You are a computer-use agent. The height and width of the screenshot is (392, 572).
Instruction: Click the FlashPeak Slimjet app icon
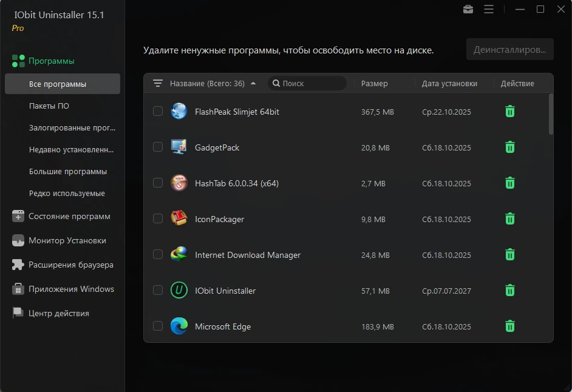(179, 111)
